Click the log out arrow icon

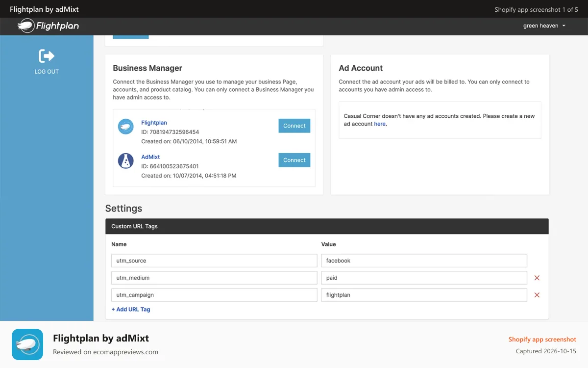[x=47, y=56]
